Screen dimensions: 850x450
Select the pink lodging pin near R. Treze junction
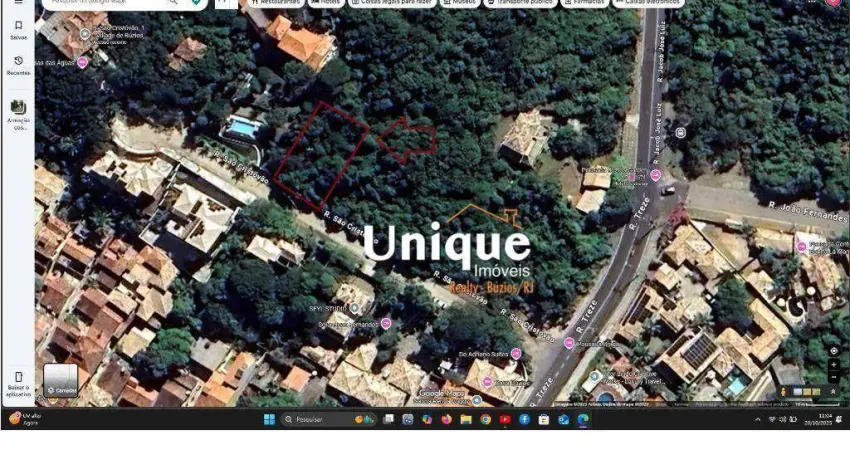click(656, 175)
